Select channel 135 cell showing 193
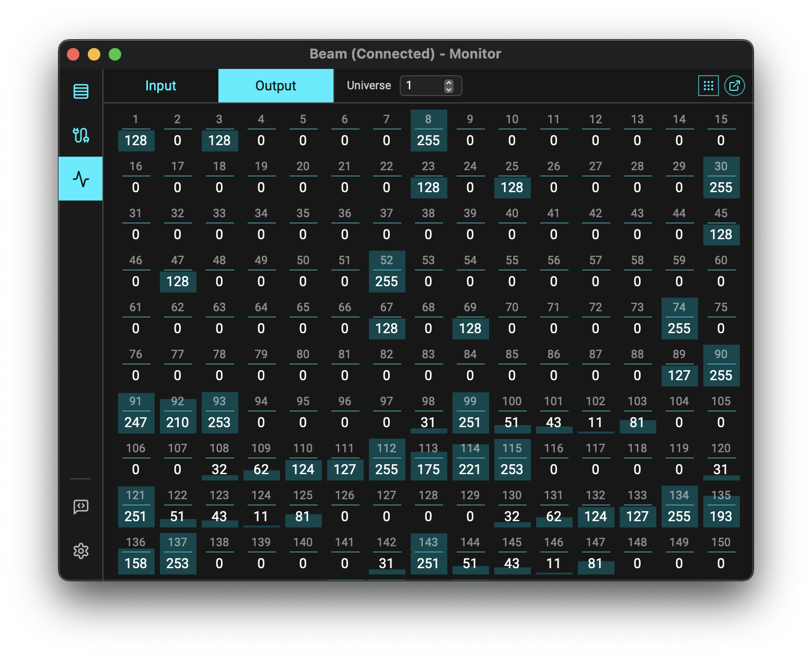The image size is (812, 658). pyautogui.click(x=721, y=507)
